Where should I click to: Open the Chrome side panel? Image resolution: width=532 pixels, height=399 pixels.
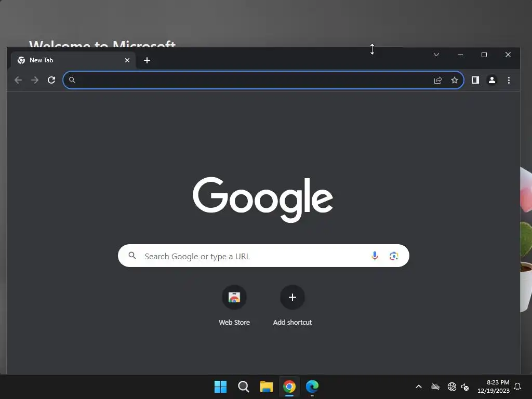(475, 80)
